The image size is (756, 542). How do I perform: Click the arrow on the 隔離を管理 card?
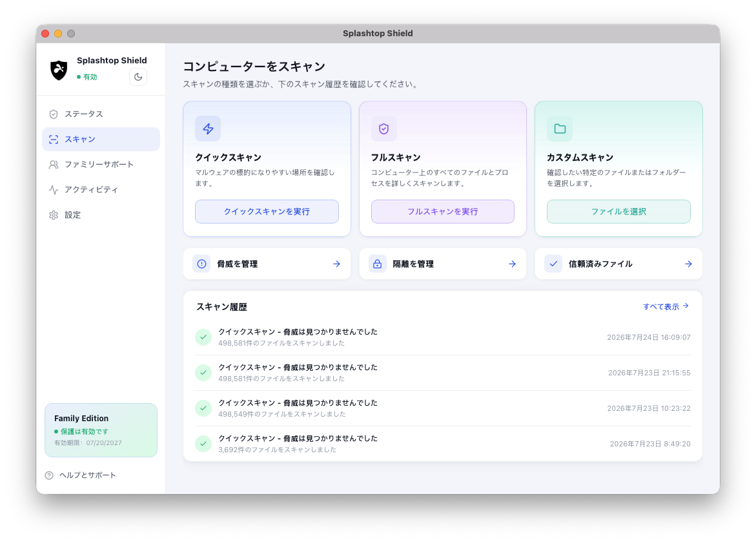click(x=513, y=264)
